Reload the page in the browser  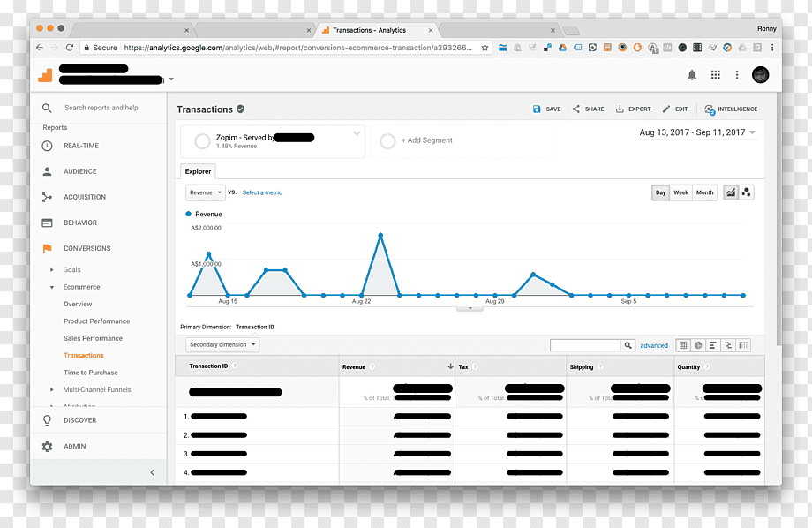pyautogui.click(x=70, y=47)
